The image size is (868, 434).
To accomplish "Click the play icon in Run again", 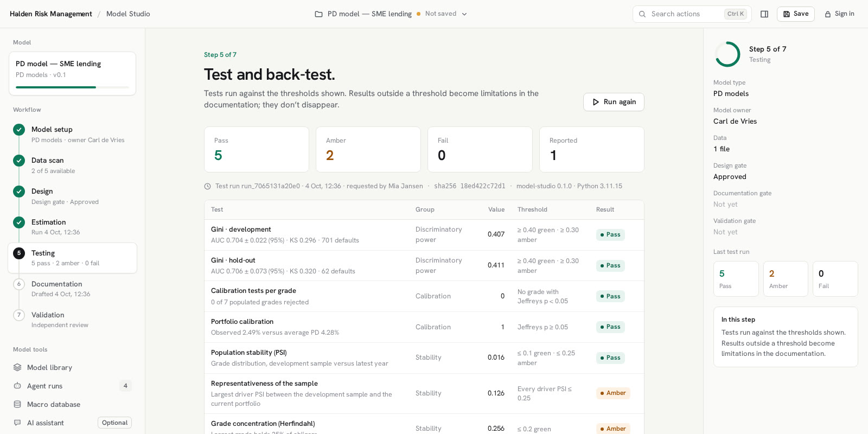I will [596, 102].
